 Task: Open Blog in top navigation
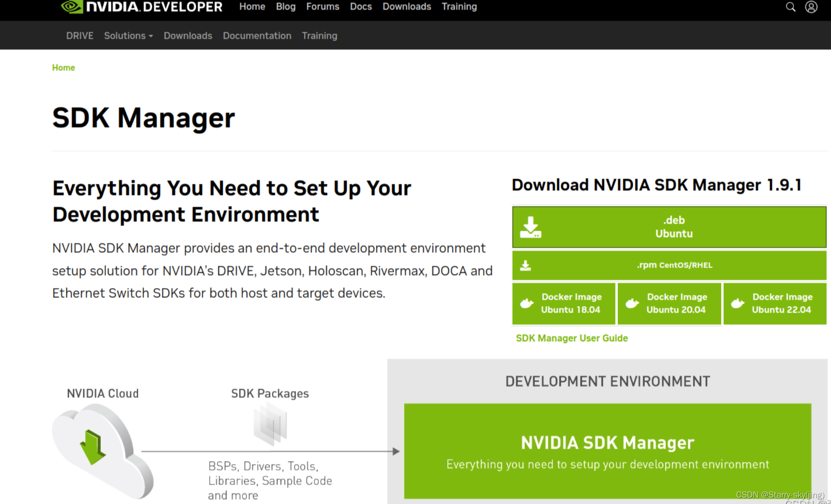click(286, 7)
